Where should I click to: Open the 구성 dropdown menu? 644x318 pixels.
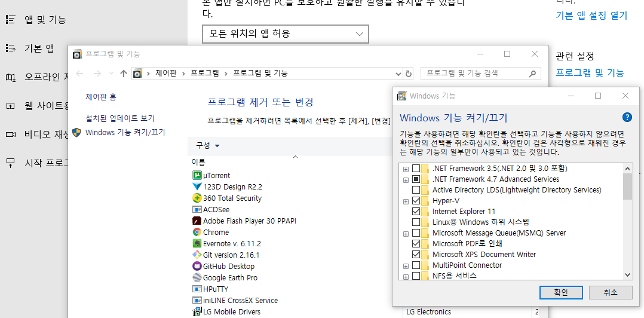(207, 145)
